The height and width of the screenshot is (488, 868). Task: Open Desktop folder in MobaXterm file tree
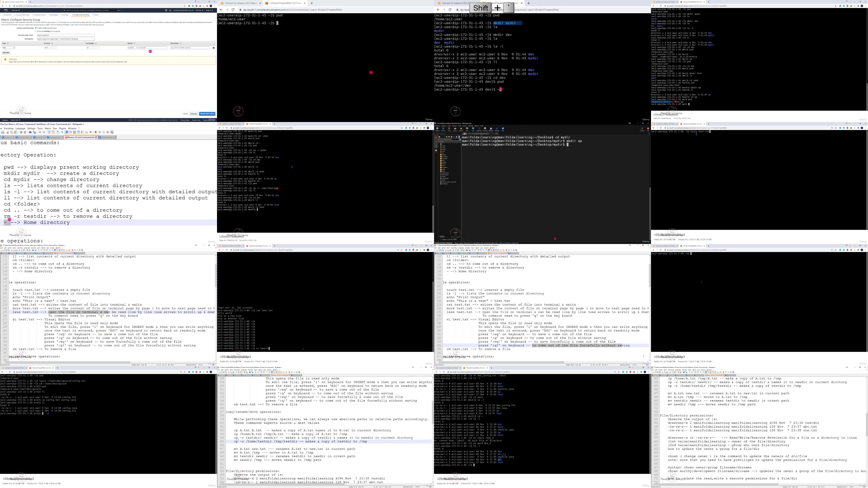tap(444, 155)
